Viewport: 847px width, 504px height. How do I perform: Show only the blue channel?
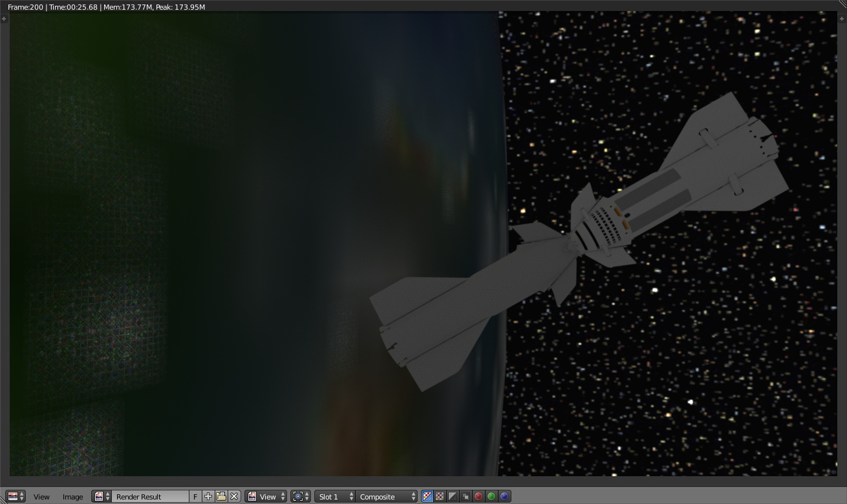[x=504, y=496]
